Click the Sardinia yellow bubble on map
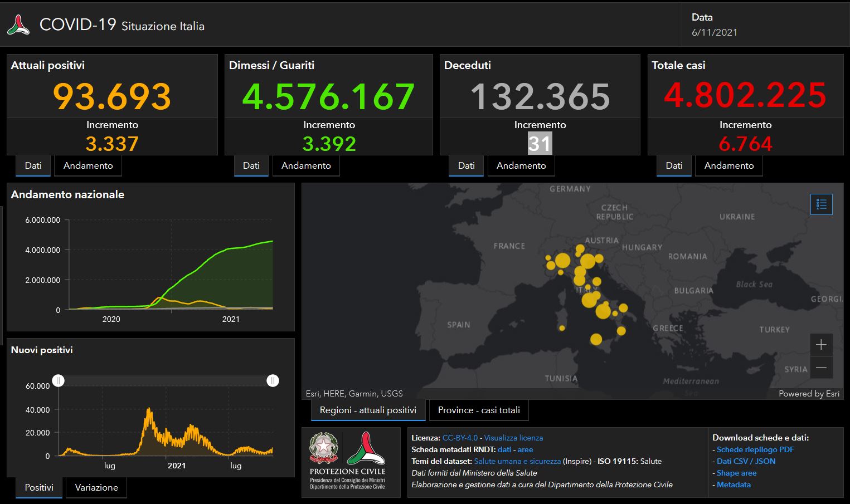Image resolution: width=850 pixels, height=504 pixels. (562, 328)
